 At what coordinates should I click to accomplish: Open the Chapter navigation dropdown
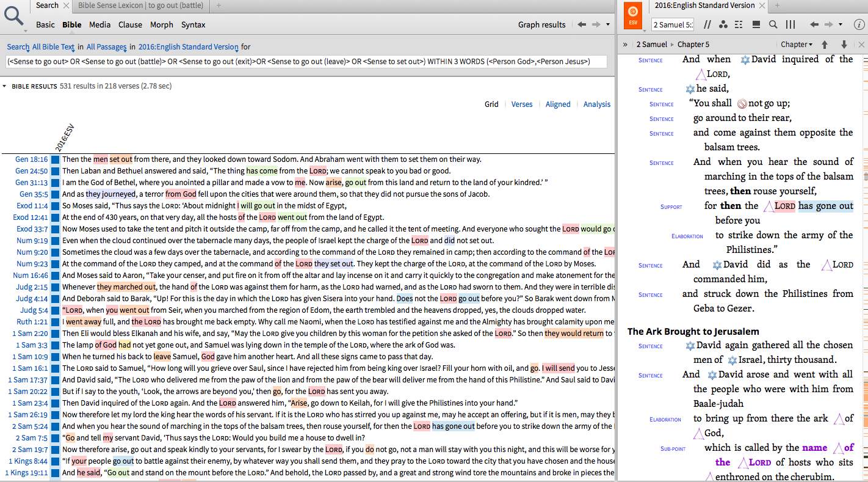click(x=797, y=45)
